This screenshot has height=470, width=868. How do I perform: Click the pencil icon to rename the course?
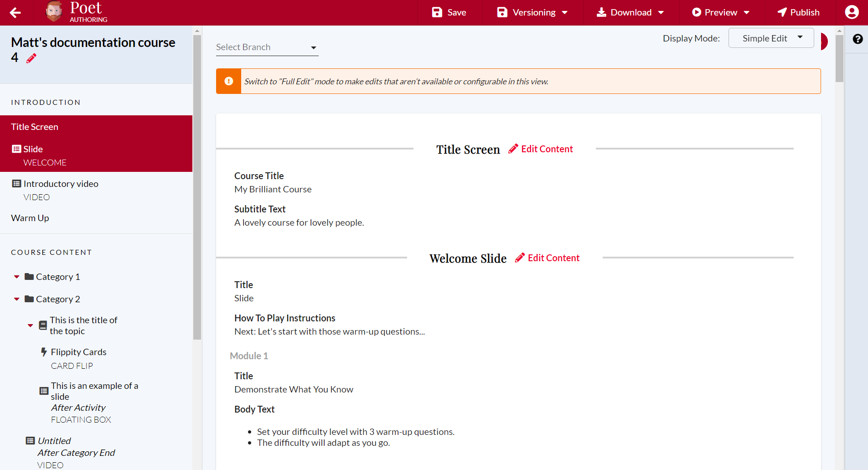(31, 58)
